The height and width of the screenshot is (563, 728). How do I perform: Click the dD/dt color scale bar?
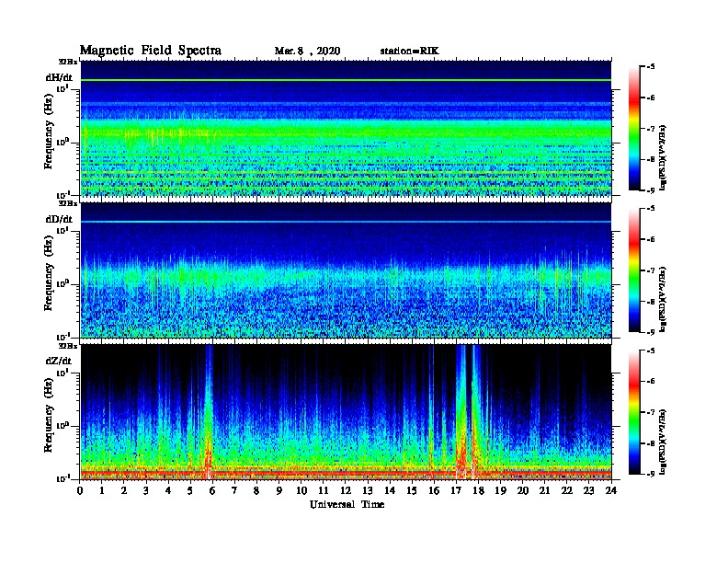[x=633, y=270]
